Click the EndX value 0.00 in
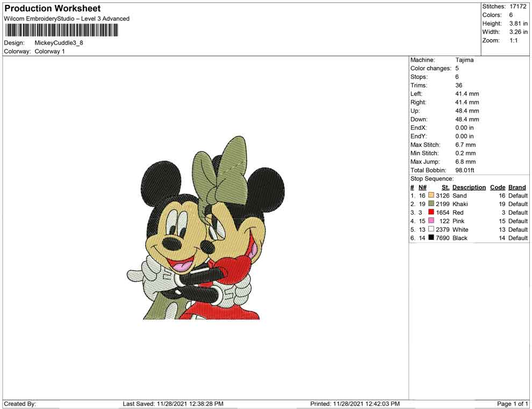Screen dimensions: 532x409 tap(464, 127)
